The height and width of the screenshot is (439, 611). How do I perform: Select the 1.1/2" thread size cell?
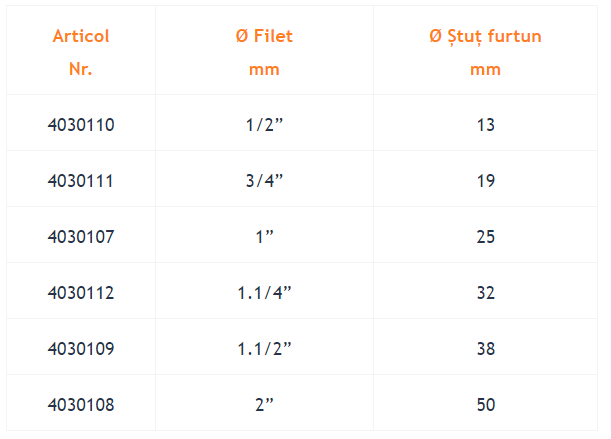264,349
